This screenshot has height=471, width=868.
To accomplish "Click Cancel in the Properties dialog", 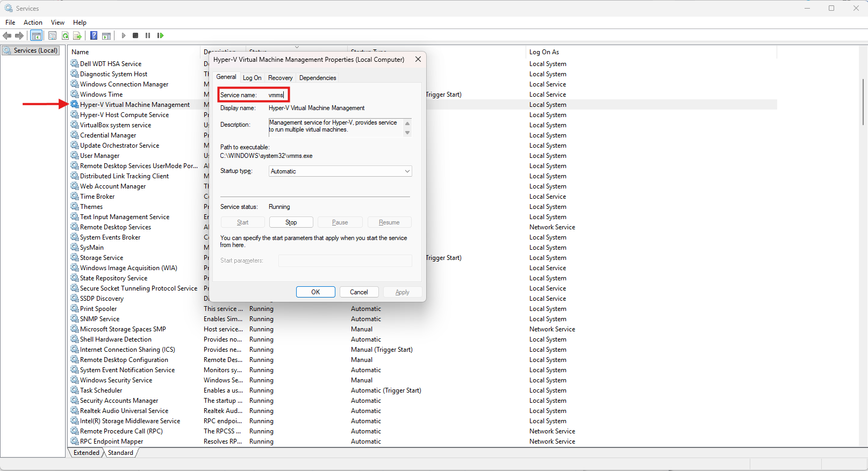I will [x=358, y=292].
